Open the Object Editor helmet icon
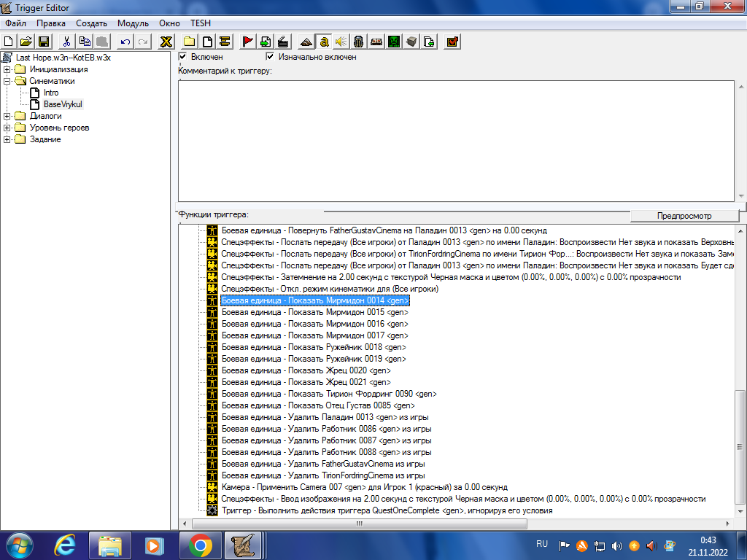The height and width of the screenshot is (560, 747). tap(359, 42)
